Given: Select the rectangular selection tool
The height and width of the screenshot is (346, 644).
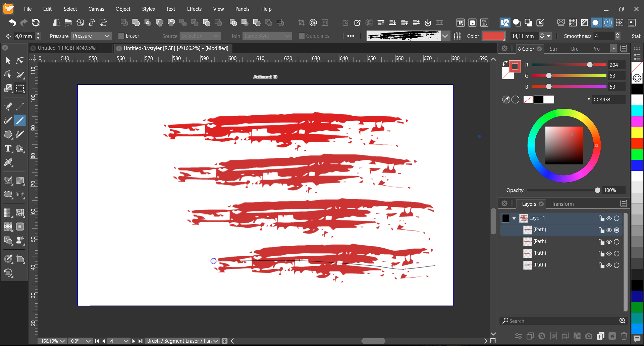Looking at the screenshot, I should tap(20, 88).
